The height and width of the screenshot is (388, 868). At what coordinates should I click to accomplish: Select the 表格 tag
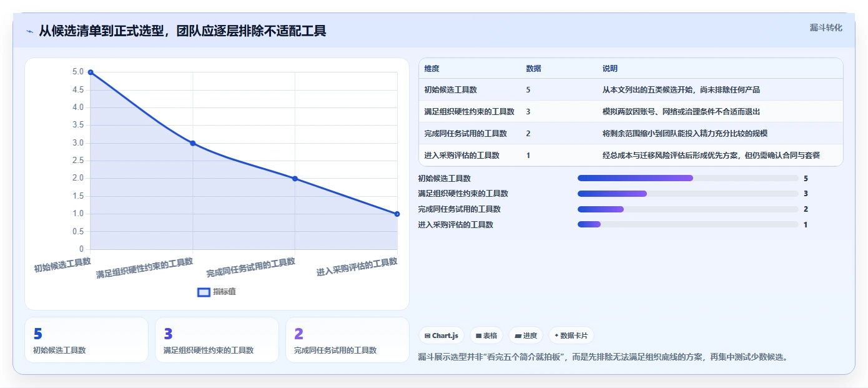[486, 336]
